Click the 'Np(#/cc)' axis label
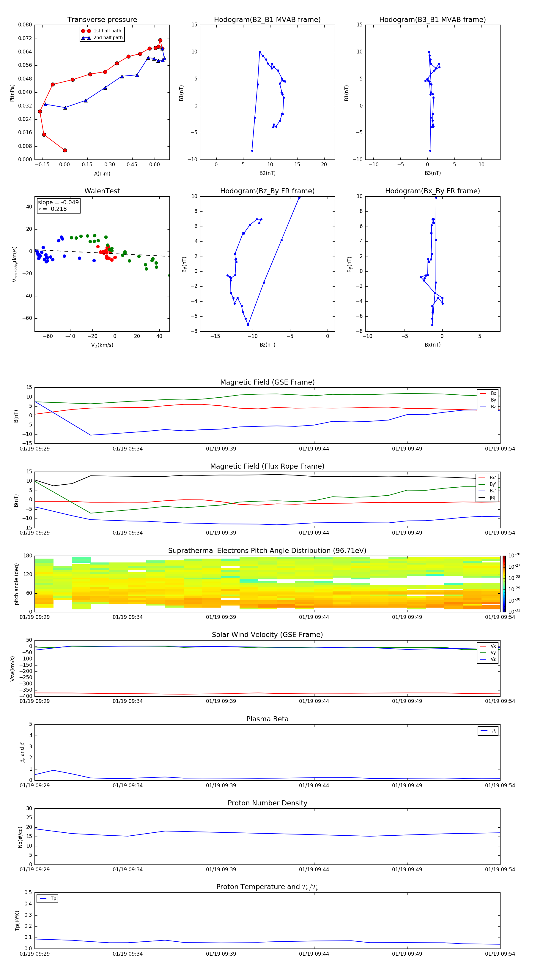Image resolution: width=535 pixels, height=980 pixels. [20, 837]
